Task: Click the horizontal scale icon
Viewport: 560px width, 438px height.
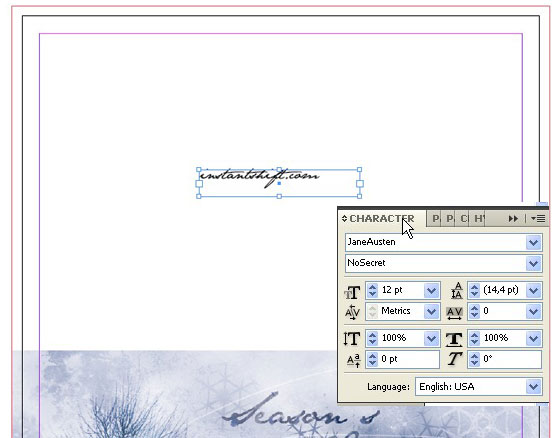Action: pyautogui.click(x=454, y=339)
